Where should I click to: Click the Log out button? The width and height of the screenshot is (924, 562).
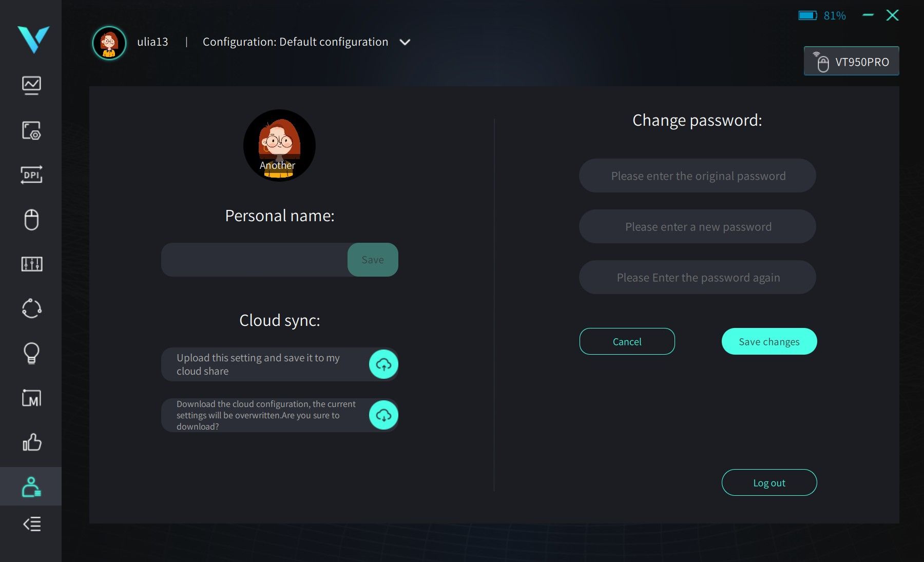point(769,482)
